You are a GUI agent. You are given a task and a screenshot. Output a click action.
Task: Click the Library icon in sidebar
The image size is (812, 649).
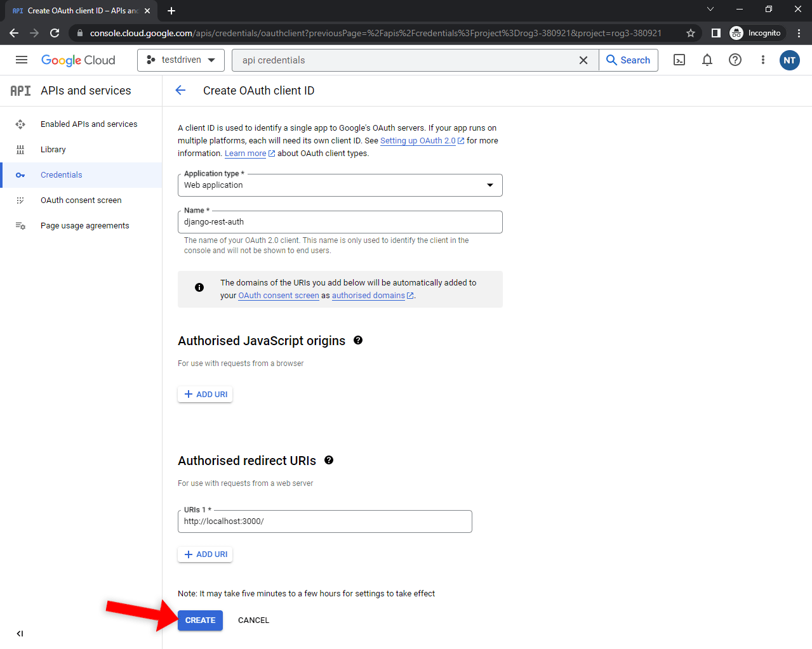[x=20, y=150]
